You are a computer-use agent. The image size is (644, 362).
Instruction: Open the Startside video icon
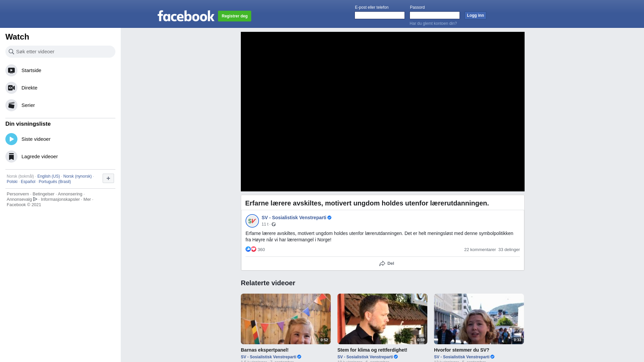click(11, 70)
